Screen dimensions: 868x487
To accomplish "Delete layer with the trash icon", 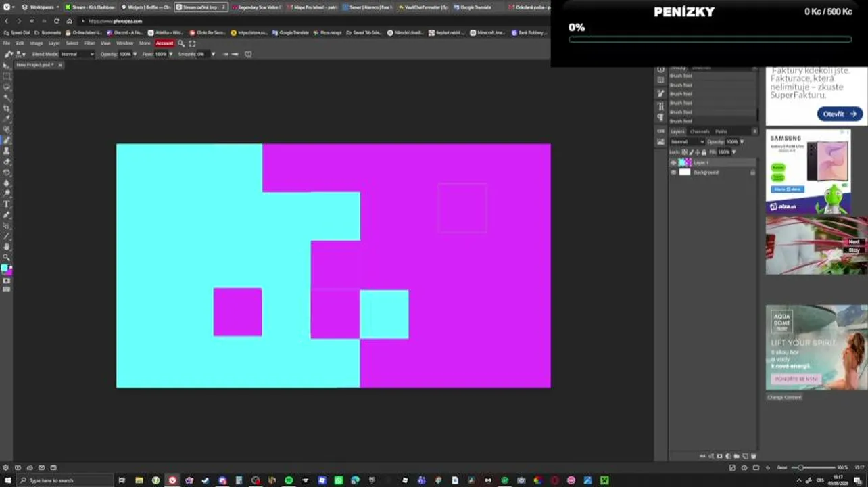I will (x=754, y=457).
